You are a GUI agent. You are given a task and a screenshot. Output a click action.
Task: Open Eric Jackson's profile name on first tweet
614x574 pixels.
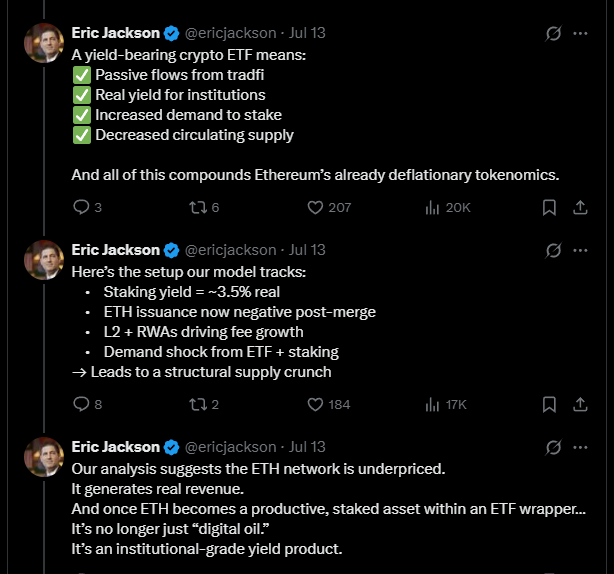(115, 33)
